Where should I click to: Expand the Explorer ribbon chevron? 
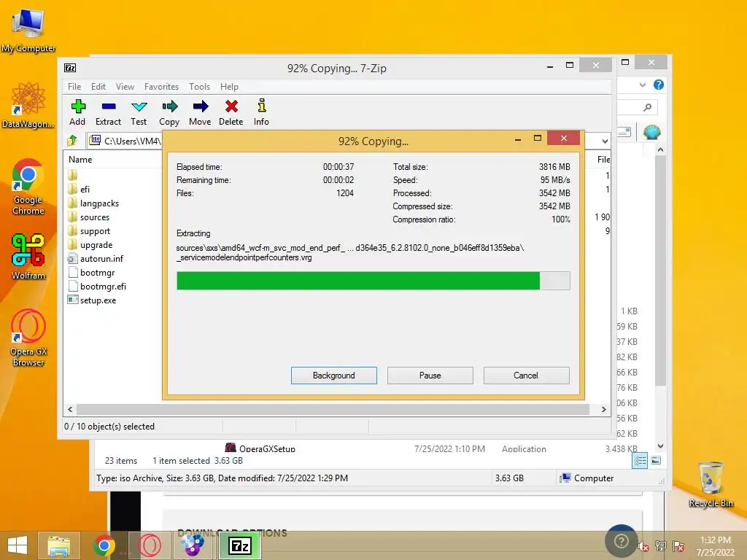[x=643, y=85]
